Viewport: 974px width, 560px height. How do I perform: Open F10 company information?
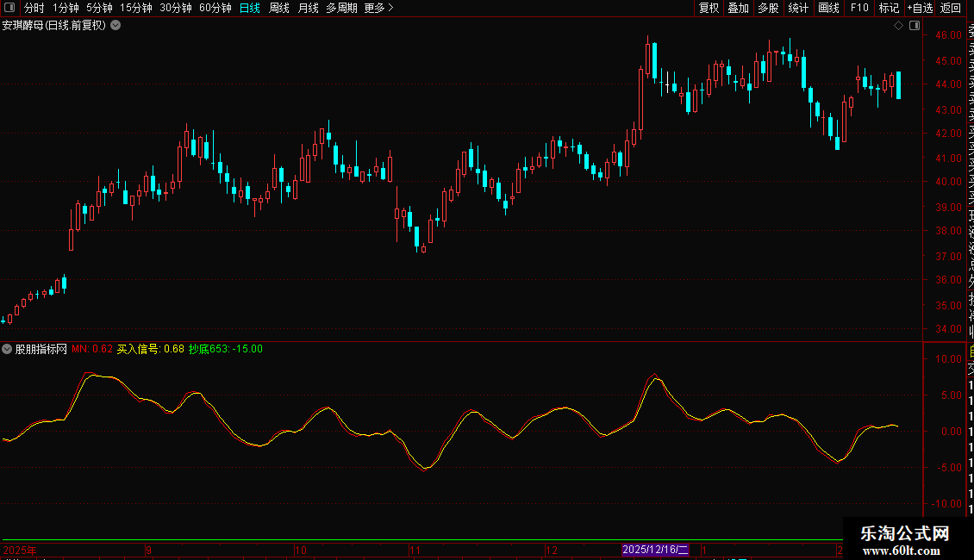(859, 9)
